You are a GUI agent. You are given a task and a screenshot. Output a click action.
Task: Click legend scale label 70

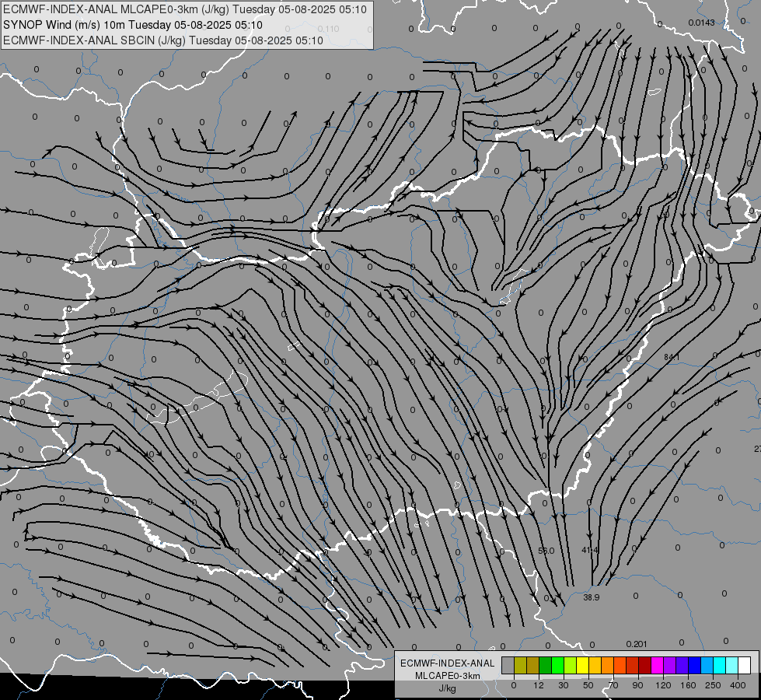point(613,685)
